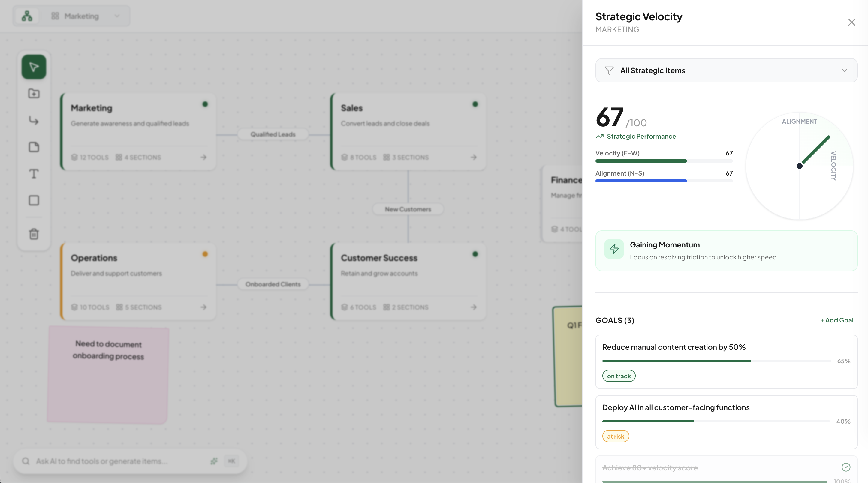
Task: Close the Strategic Velocity panel
Action: (851, 22)
